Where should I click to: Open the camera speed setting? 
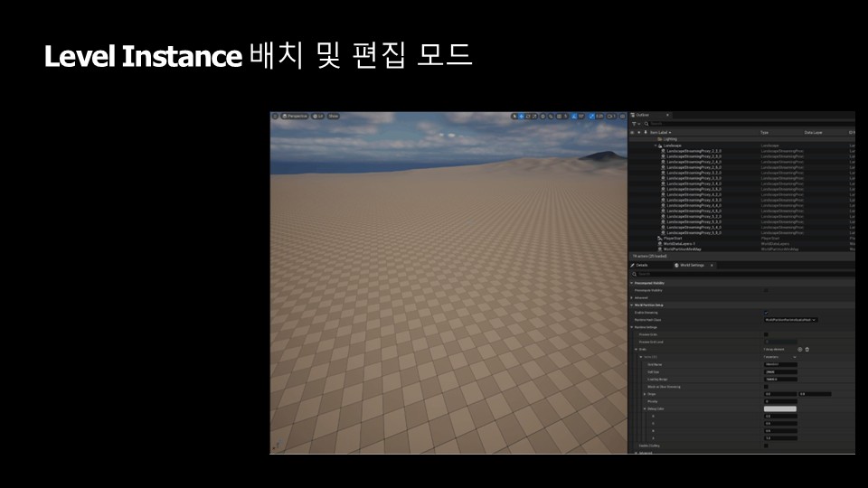(x=611, y=117)
